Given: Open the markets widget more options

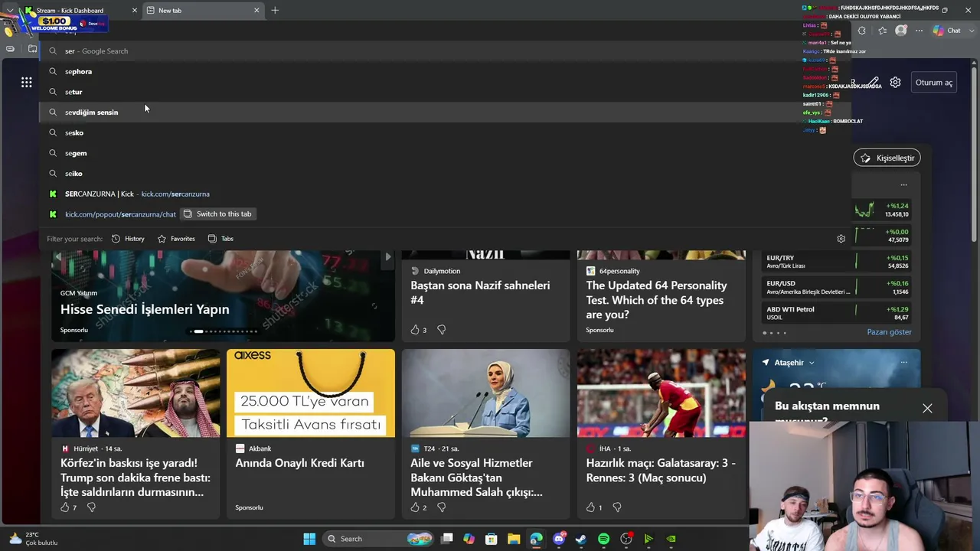Looking at the screenshot, I should pos(903,185).
